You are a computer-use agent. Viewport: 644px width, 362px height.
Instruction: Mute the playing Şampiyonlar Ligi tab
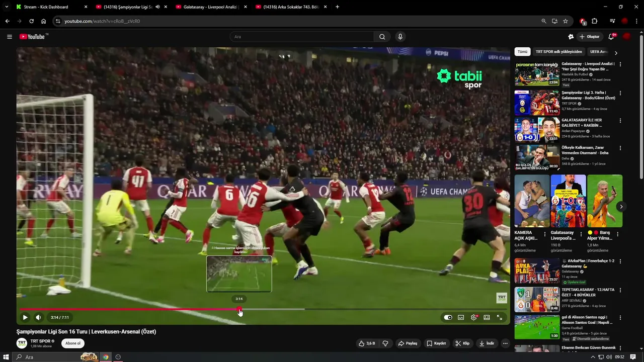pyautogui.click(x=157, y=7)
